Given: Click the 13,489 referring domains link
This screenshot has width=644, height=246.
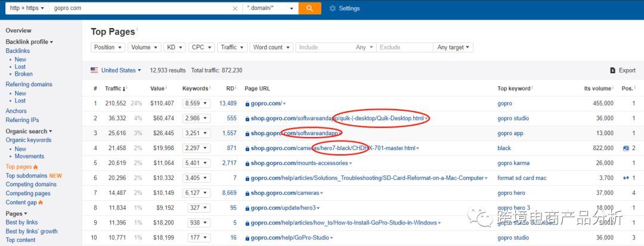Looking at the screenshot, I should coord(228,104).
